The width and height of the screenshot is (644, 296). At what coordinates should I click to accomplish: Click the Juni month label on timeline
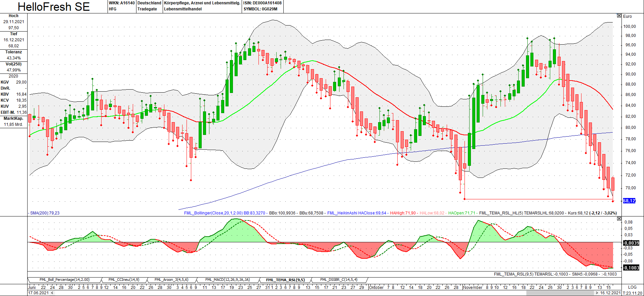[32, 287]
